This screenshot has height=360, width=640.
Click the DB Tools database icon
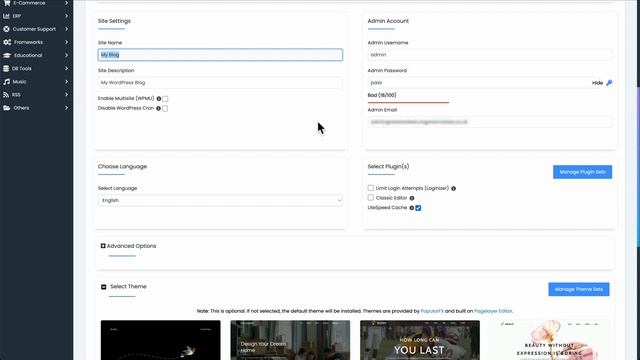(6, 69)
